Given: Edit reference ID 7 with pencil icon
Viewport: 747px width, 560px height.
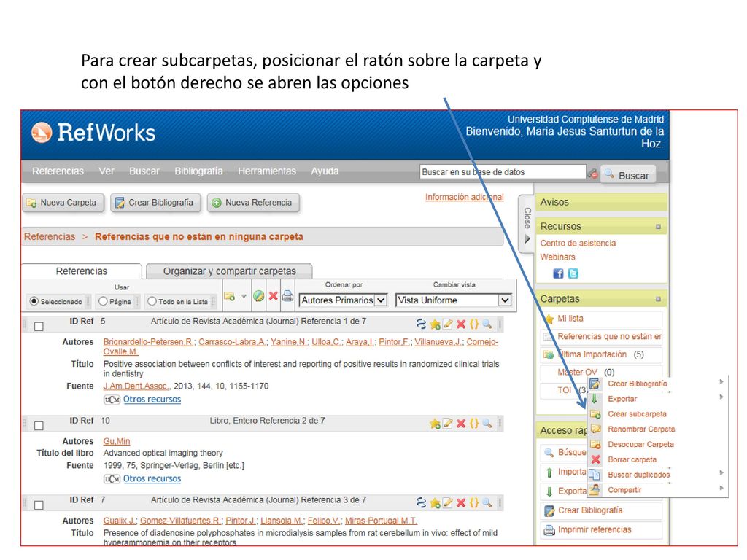Looking at the screenshot, I should [x=448, y=502].
